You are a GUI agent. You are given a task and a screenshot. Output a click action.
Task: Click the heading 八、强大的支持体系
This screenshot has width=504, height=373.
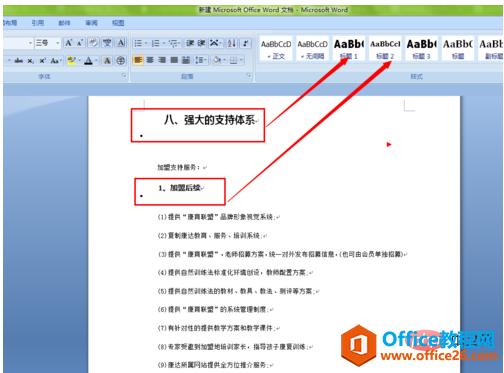coord(209,120)
